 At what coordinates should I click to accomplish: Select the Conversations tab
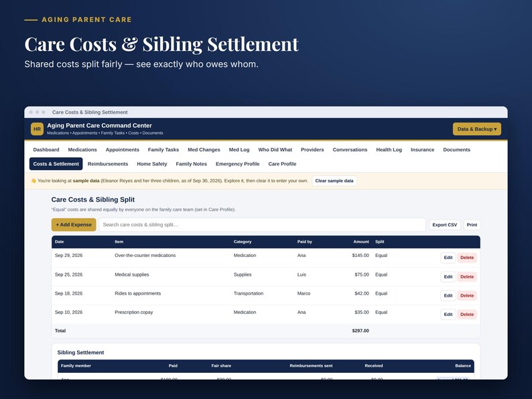[x=350, y=149]
